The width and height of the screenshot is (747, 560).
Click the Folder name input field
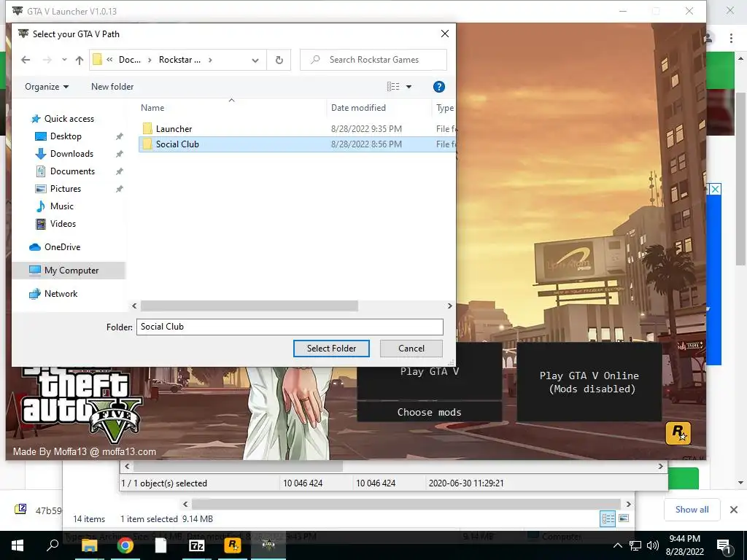coord(290,327)
